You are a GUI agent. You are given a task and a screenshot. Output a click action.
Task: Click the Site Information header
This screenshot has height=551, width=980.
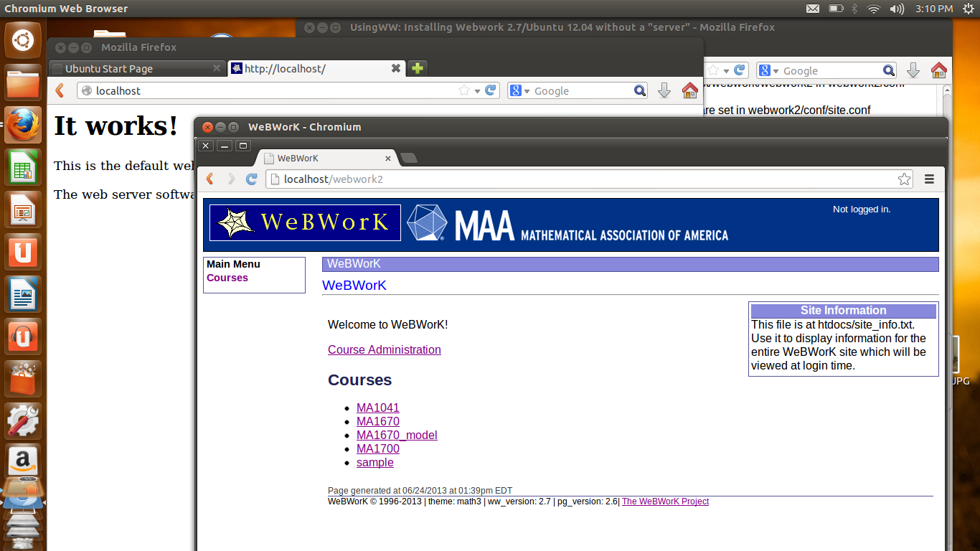point(844,311)
